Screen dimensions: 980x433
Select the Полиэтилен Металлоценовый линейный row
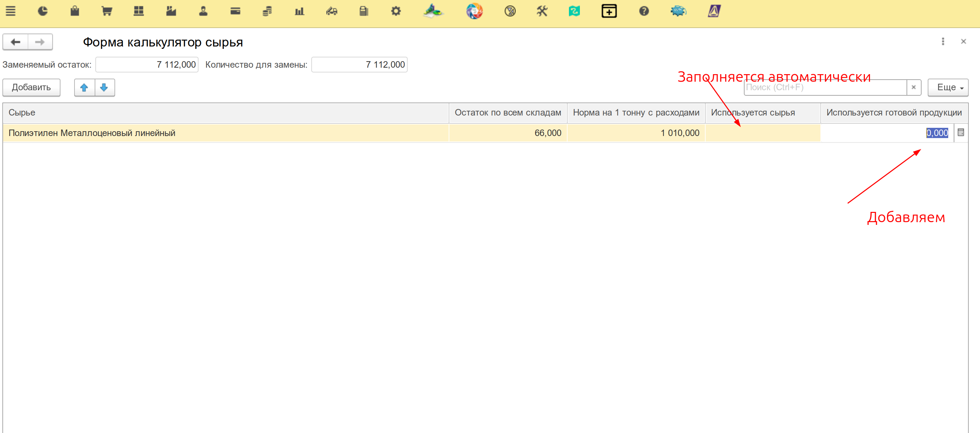(x=92, y=133)
